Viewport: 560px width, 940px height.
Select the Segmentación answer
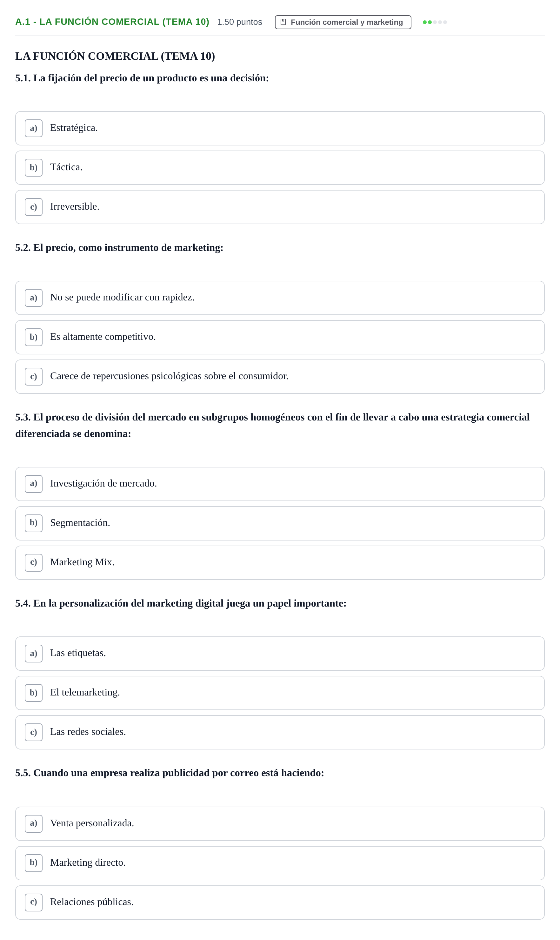[280, 523]
